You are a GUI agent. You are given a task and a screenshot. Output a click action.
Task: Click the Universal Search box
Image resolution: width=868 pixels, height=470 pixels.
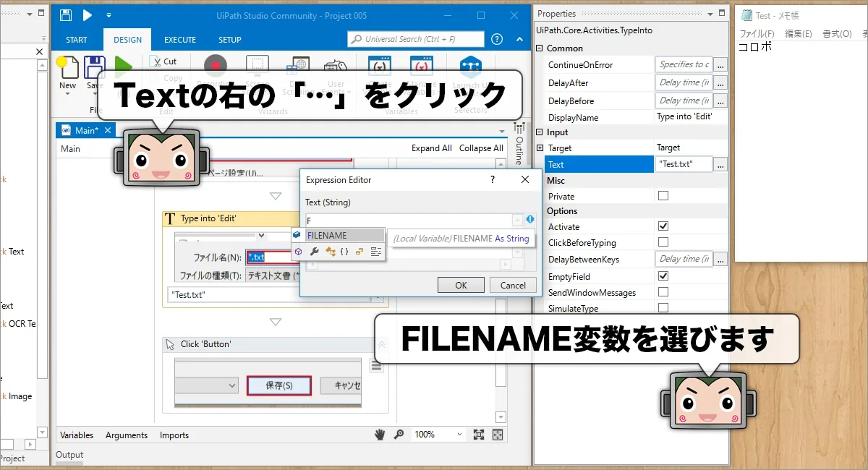click(416, 39)
